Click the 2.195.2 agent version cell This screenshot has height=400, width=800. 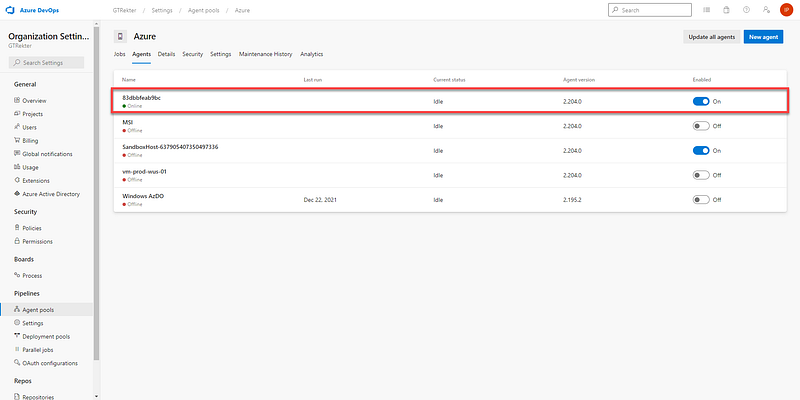tap(572, 200)
